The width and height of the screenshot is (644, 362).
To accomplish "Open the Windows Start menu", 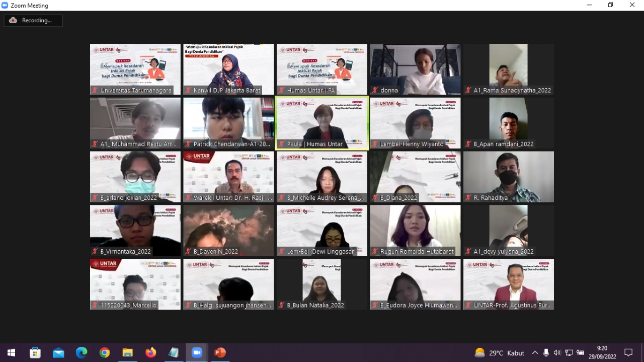I will (11, 352).
